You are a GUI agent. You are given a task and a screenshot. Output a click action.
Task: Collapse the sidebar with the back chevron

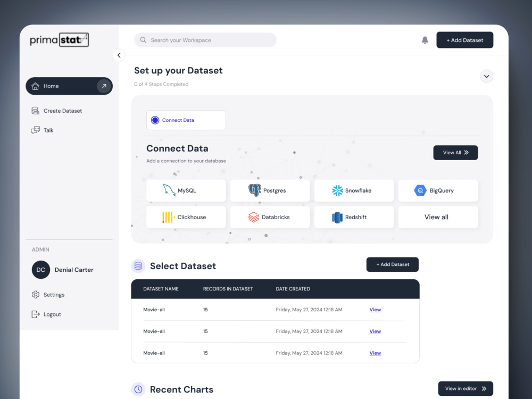(x=119, y=55)
